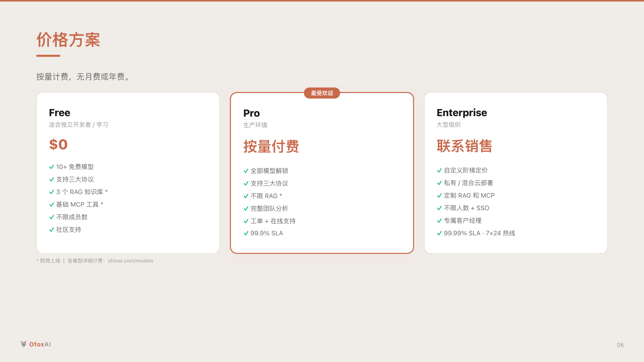
Task: Click the checkmark beside 不限 RAG
Action: point(245,196)
